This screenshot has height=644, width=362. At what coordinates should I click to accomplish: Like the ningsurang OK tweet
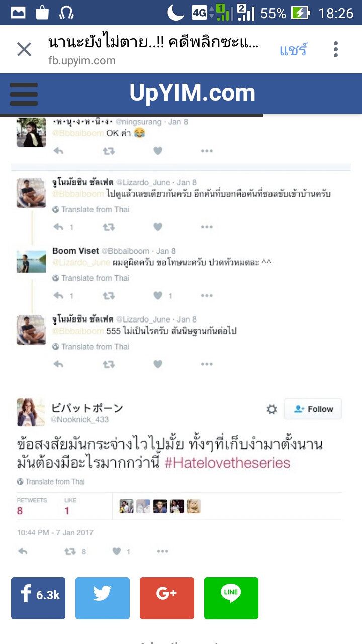click(x=158, y=151)
